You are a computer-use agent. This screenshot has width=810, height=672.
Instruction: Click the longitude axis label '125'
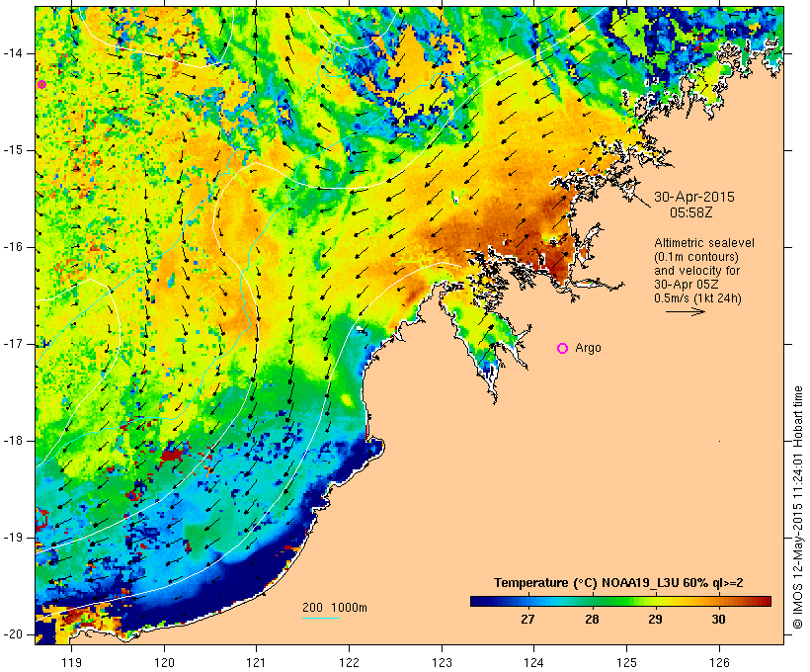coord(626,662)
